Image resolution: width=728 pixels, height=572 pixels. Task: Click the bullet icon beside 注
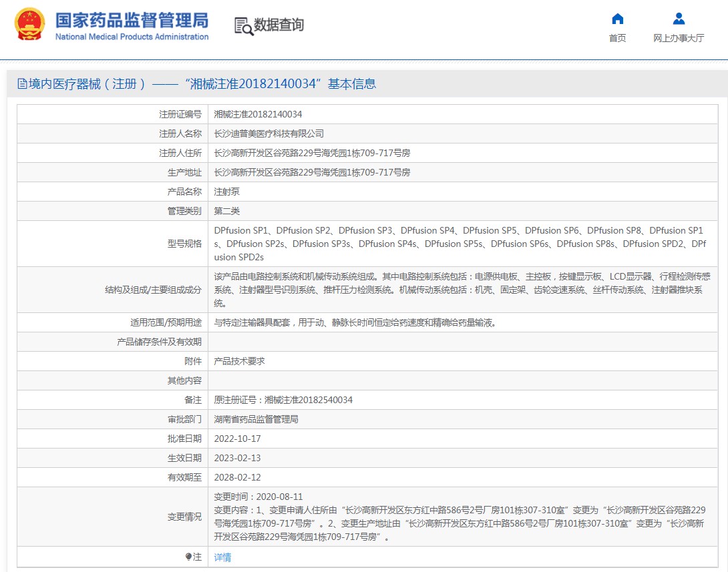pos(189,557)
